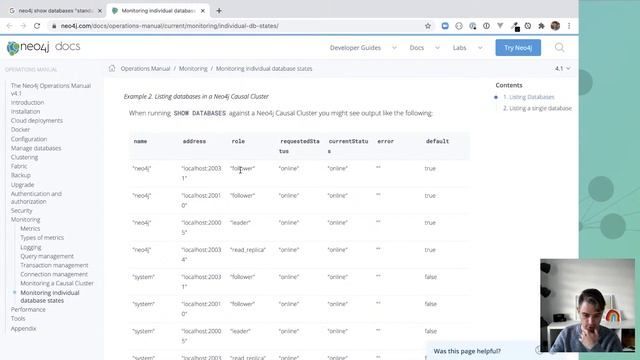
Task: Open Tools in the sidebar
Action: (x=18, y=318)
